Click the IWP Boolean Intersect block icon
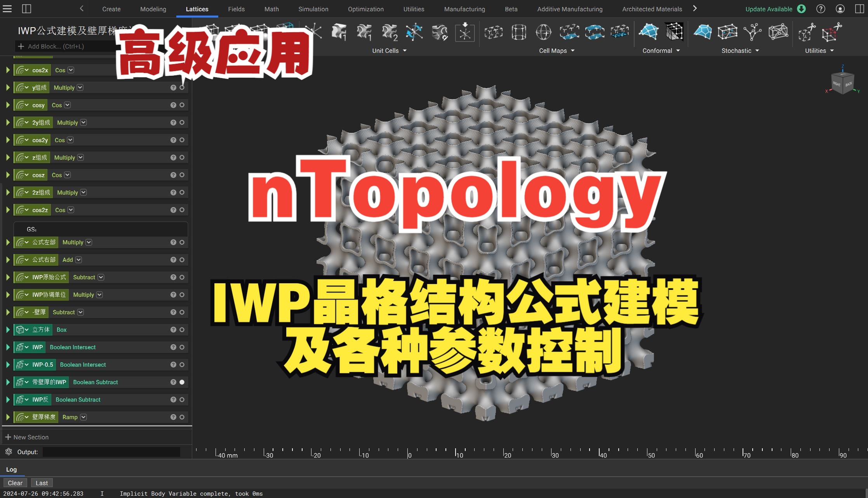Image resolution: width=868 pixels, height=498 pixels. [x=20, y=347]
